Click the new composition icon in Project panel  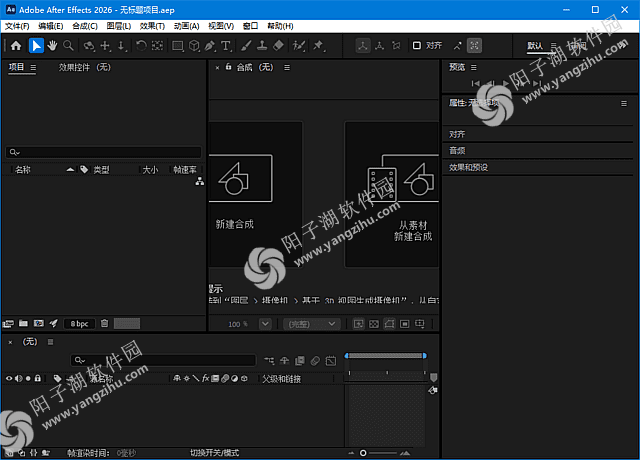tap(39, 324)
